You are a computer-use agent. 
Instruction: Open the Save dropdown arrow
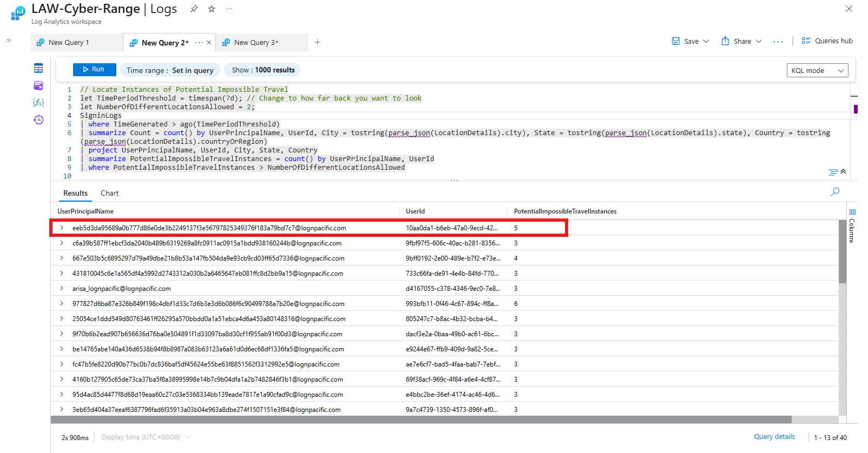click(x=706, y=41)
